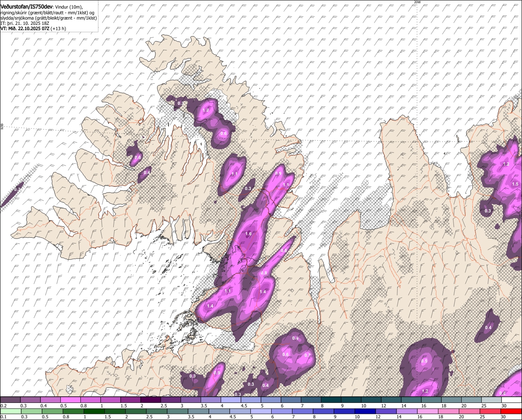
Task: Select top legend row swatch starting at 4
Action: 231,400
